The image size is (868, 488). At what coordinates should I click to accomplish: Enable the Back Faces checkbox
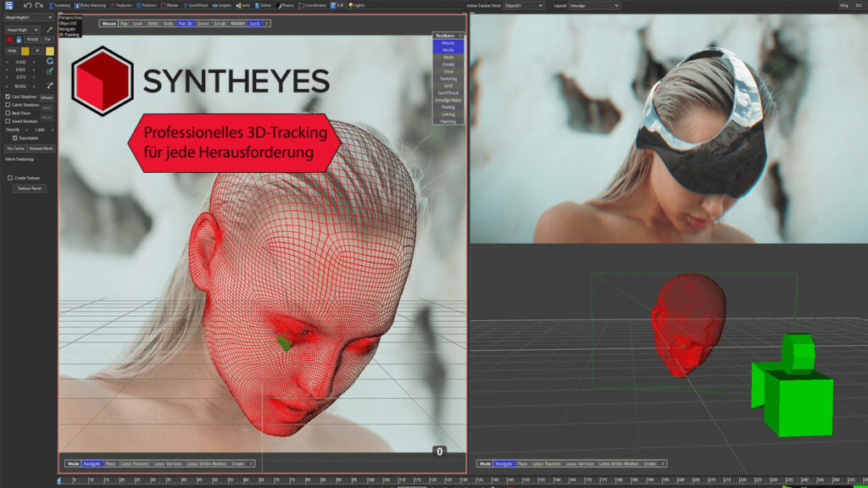[x=8, y=113]
